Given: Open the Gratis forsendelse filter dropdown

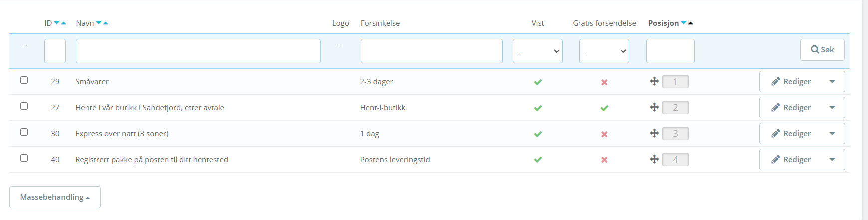Looking at the screenshot, I should (604, 51).
